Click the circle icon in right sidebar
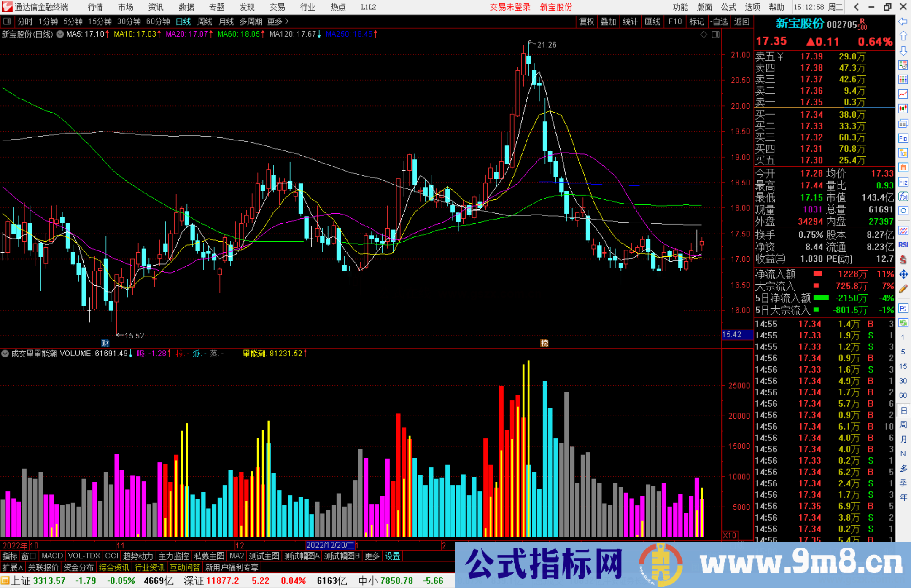 pos(903,211)
